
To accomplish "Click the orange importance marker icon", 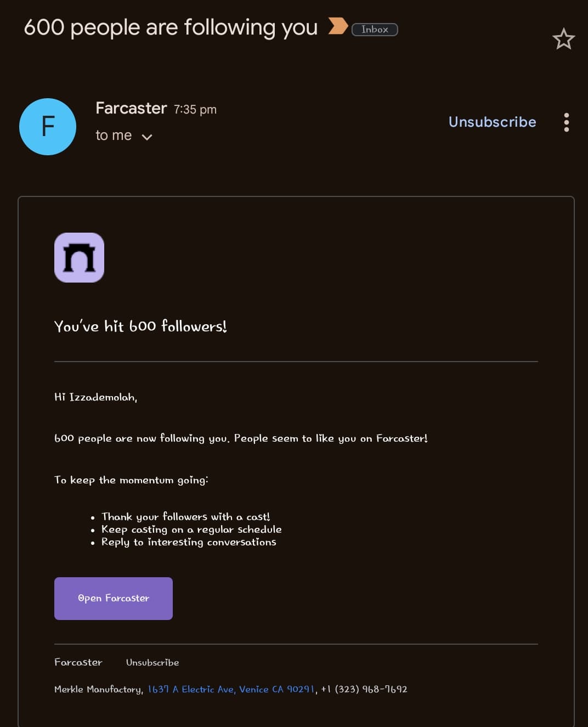I will [337, 26].
